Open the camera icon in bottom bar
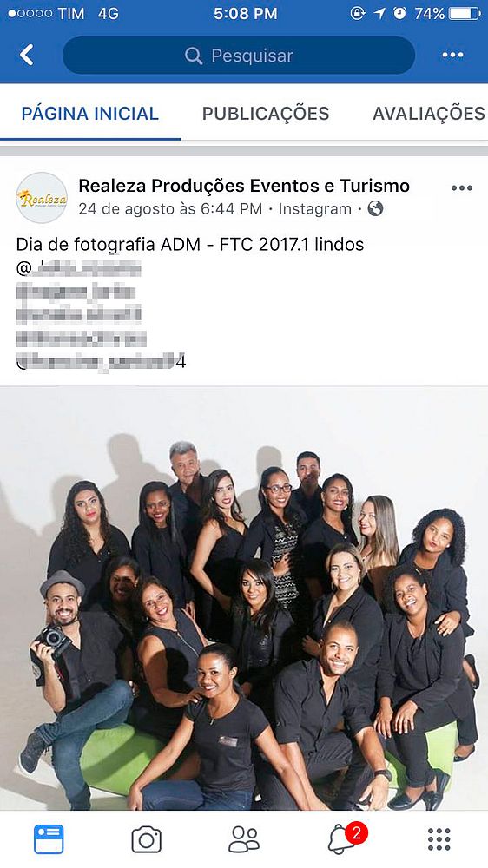488x868 pixels. 146,839
